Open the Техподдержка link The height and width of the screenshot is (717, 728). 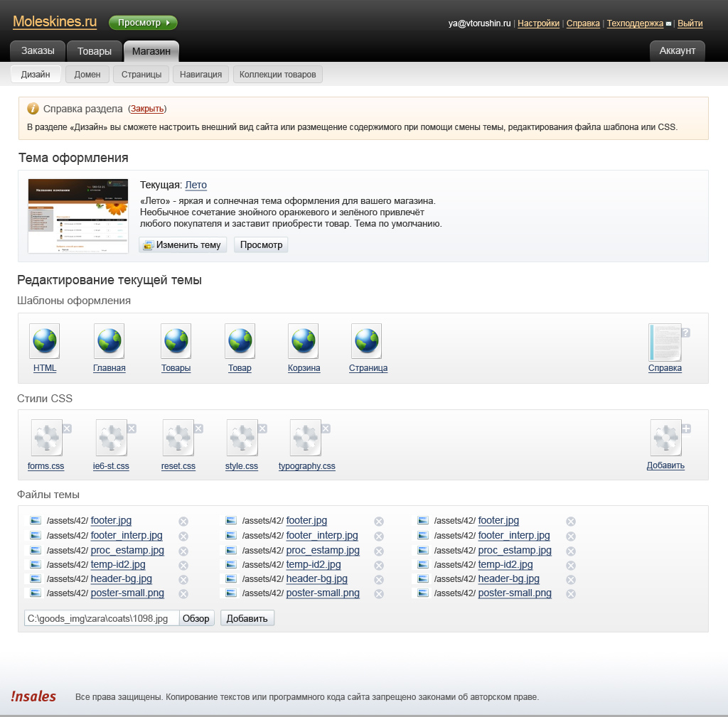pos(635,23)
